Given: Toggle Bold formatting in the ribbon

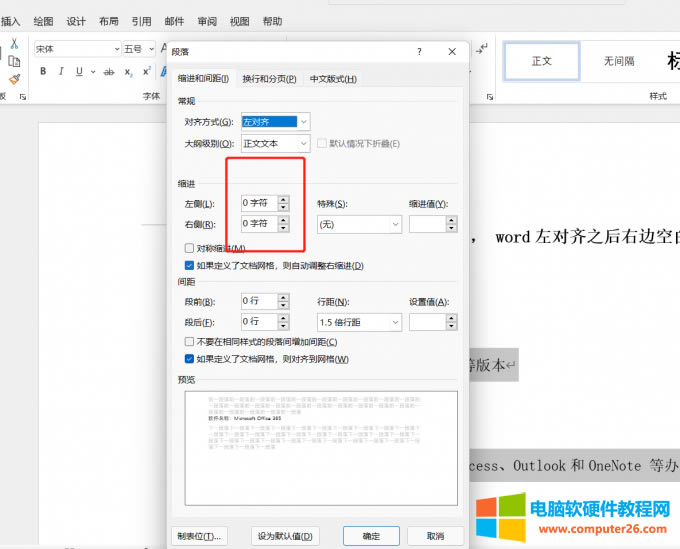Looking at the screenshot, I should coord(44,71).
